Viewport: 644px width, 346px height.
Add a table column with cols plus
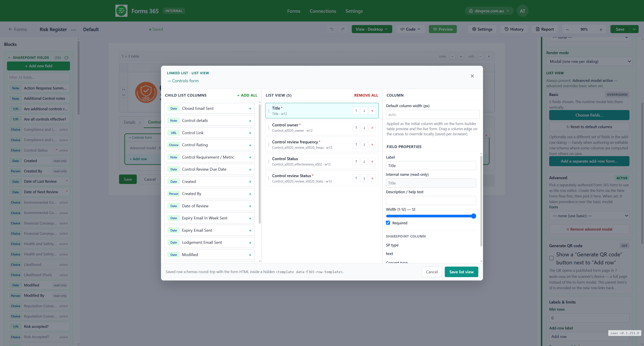coord(489,56)
